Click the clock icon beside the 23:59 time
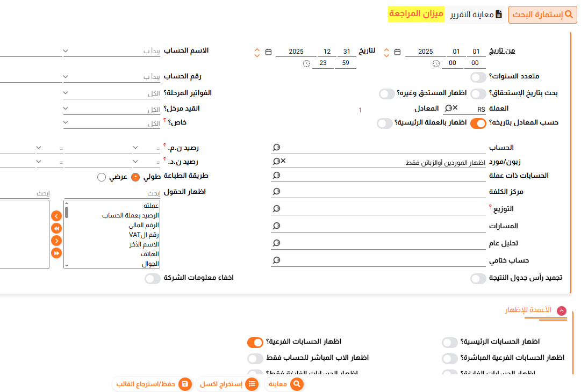This screenshot has width=581, height=392. pos(306,64)
